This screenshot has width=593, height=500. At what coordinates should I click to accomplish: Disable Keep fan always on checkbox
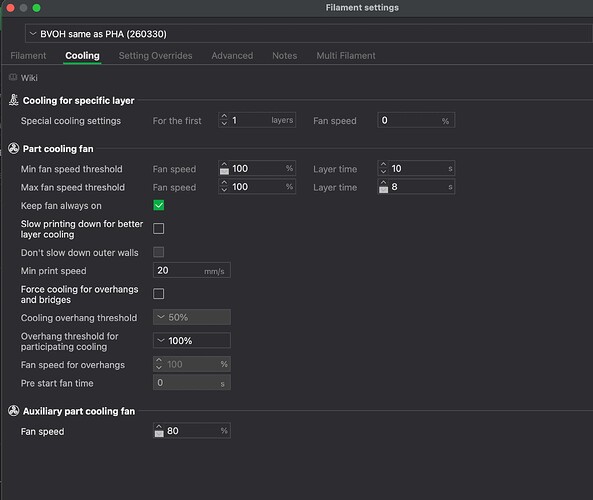[158, 205]
